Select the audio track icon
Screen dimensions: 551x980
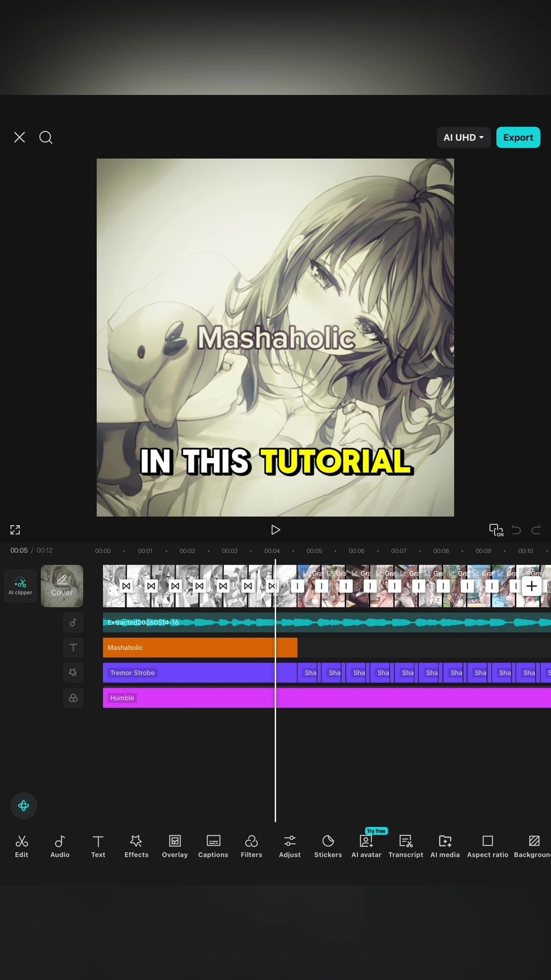(x=73, y=622)
